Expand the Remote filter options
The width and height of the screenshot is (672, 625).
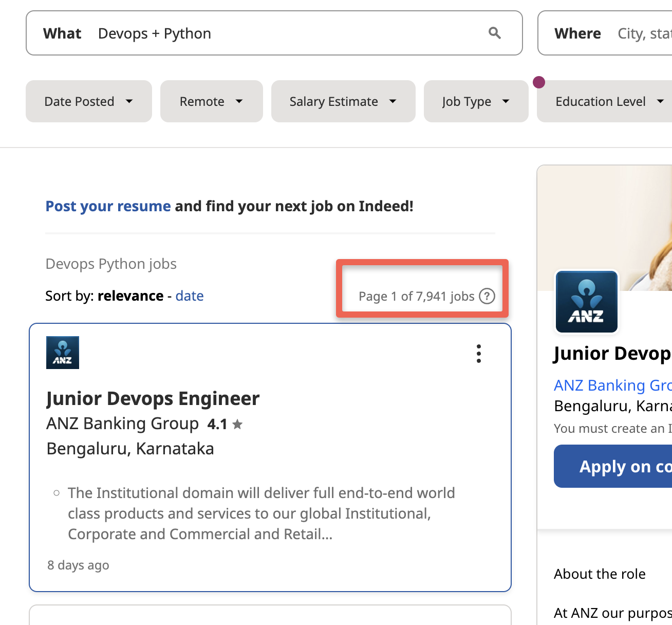tap(211, 101)
